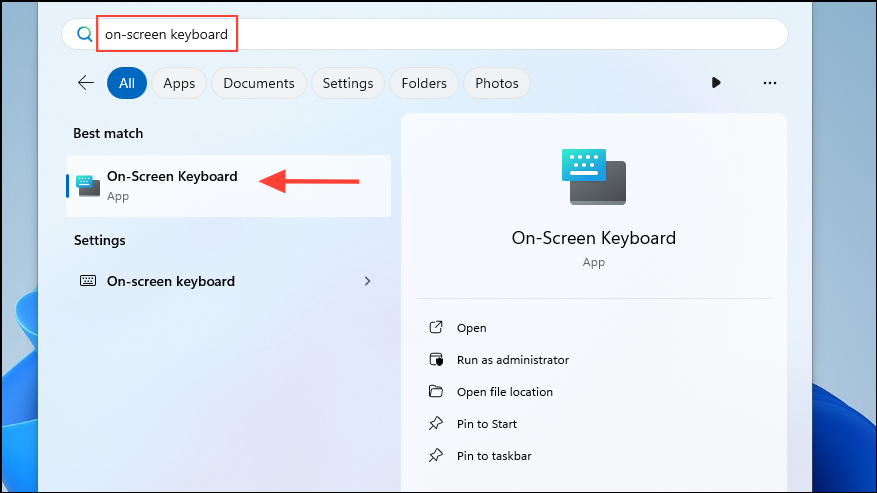This screenshot has width=877, height=493.
Task: Switch to the Apps filter tab
Action: (179, 83)
